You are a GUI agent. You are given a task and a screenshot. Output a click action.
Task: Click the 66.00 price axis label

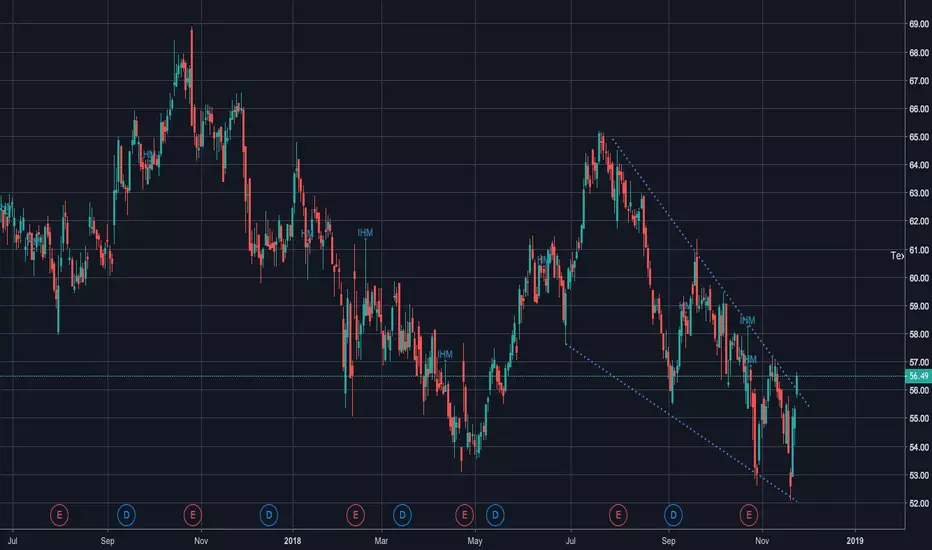pyautogui.click(x=918, y=109)
